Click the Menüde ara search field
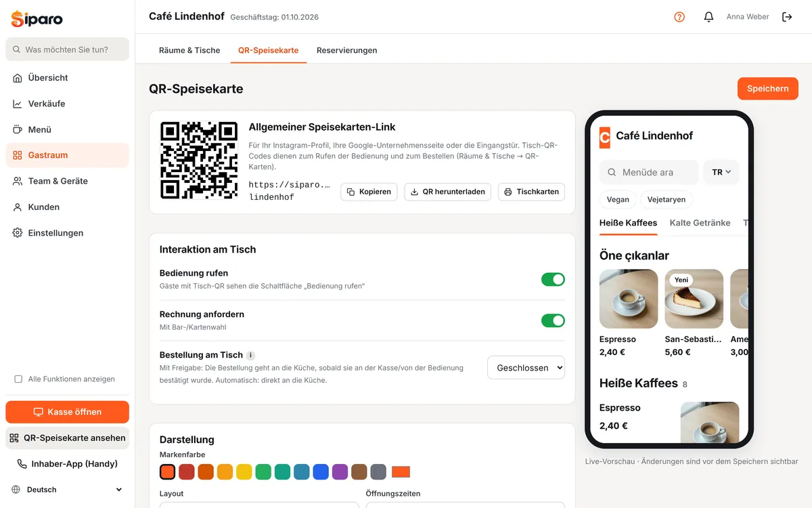The height and width of the screenshot is (508, 812). click(649, 172)
